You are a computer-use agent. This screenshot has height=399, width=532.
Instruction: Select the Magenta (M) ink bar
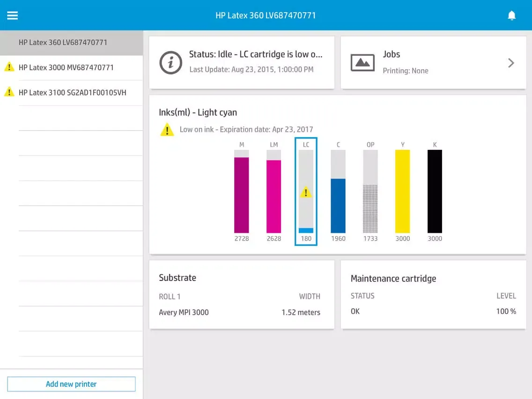[x=242, y=194]
